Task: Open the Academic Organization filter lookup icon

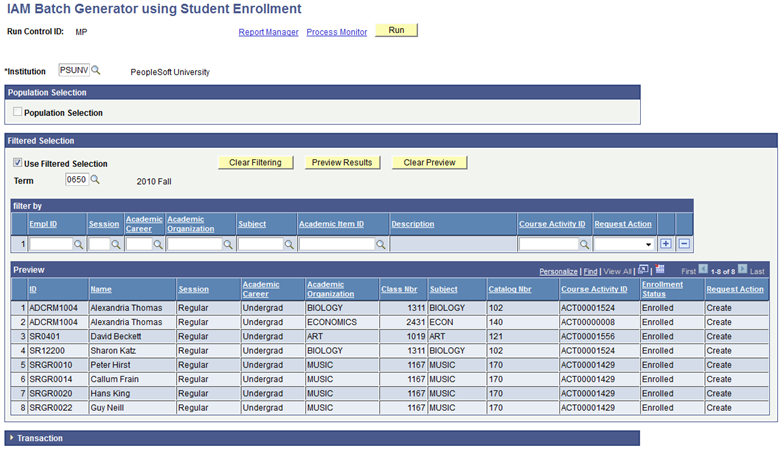Action: pyautogui.click(x=228, y=244)
